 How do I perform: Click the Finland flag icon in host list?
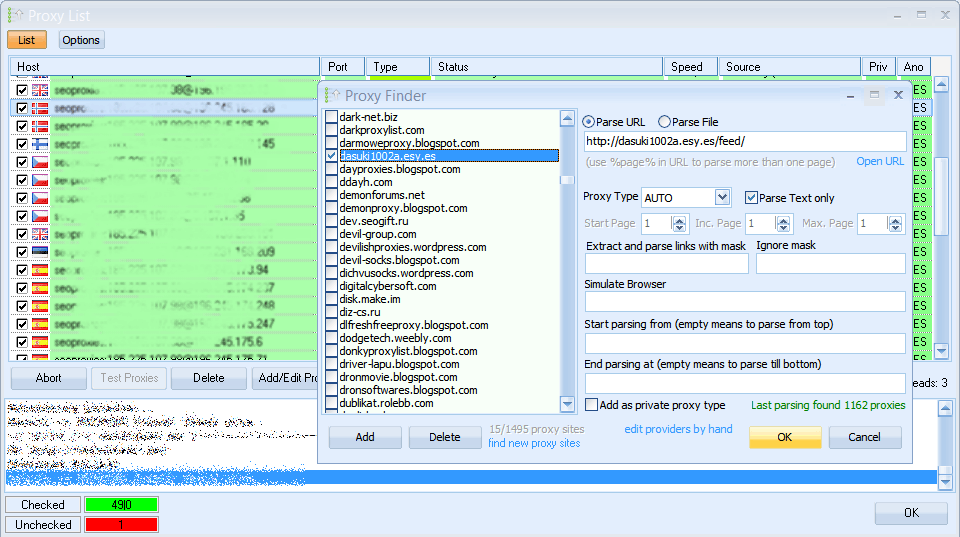point(40,144)
